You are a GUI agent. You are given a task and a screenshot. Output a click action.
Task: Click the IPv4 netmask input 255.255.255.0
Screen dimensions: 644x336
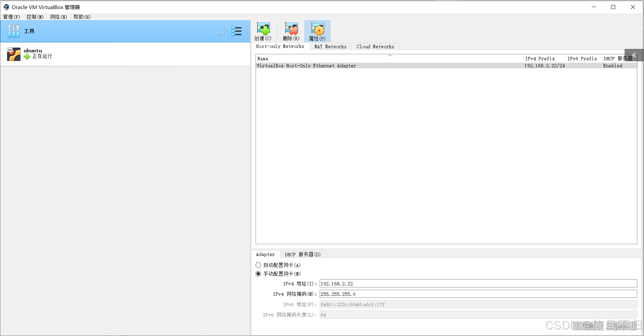478,294
